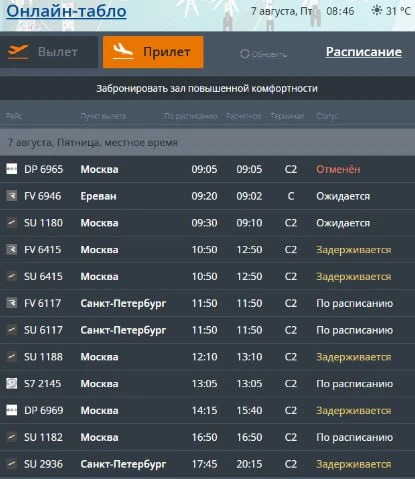Image resolution: width=415 pixels, height=479 pixels.
Task: Select flight SU 1182 arriving at 16:50
Action: [207, 437]
